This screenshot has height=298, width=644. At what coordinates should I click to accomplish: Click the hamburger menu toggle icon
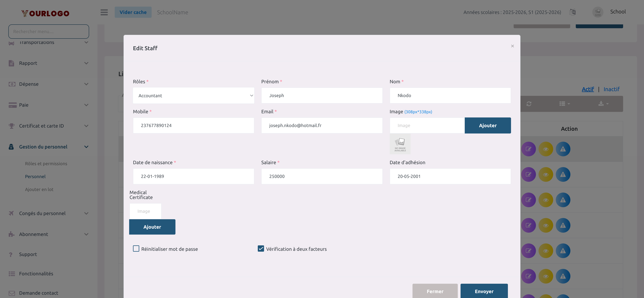click(x=104, y=12)
